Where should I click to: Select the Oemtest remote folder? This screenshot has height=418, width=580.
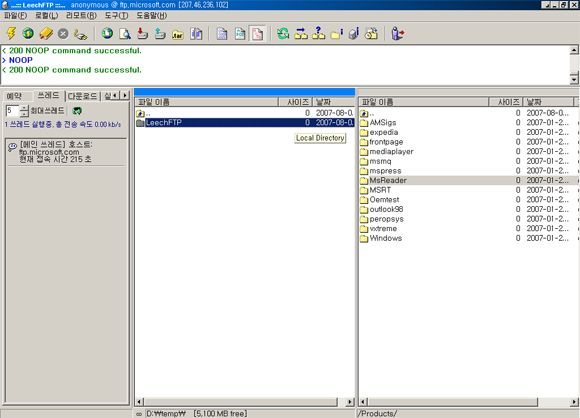tap(468, 200)
